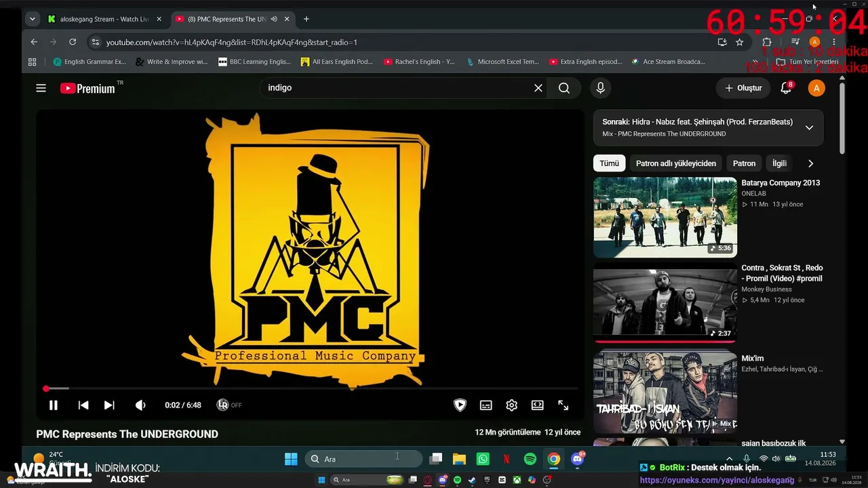Open Spotify from the taskbar
Screen dimensions: 868x488
[530, 459]
